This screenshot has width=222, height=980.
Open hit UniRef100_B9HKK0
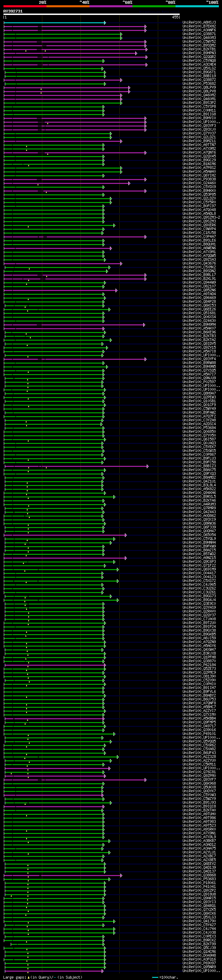pos(199,191)
